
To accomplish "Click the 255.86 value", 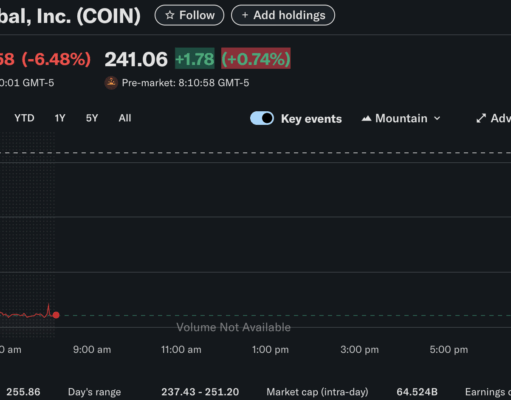I will coord(23,392).
